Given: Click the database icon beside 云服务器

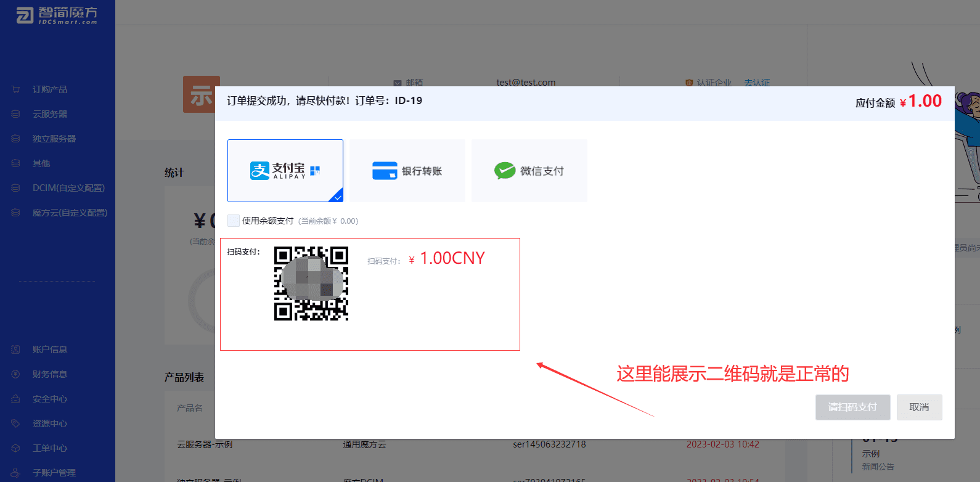Looking at the screenshot, I should [16, 114].
